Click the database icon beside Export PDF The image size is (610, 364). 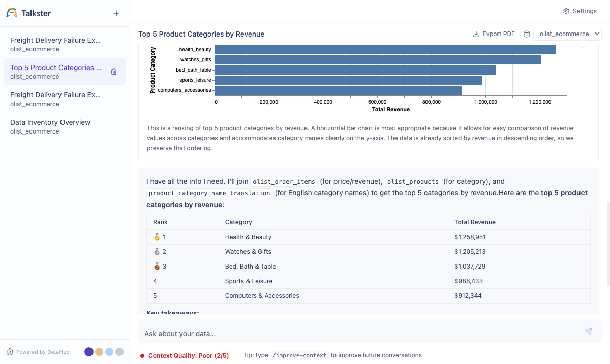(527, 34)
